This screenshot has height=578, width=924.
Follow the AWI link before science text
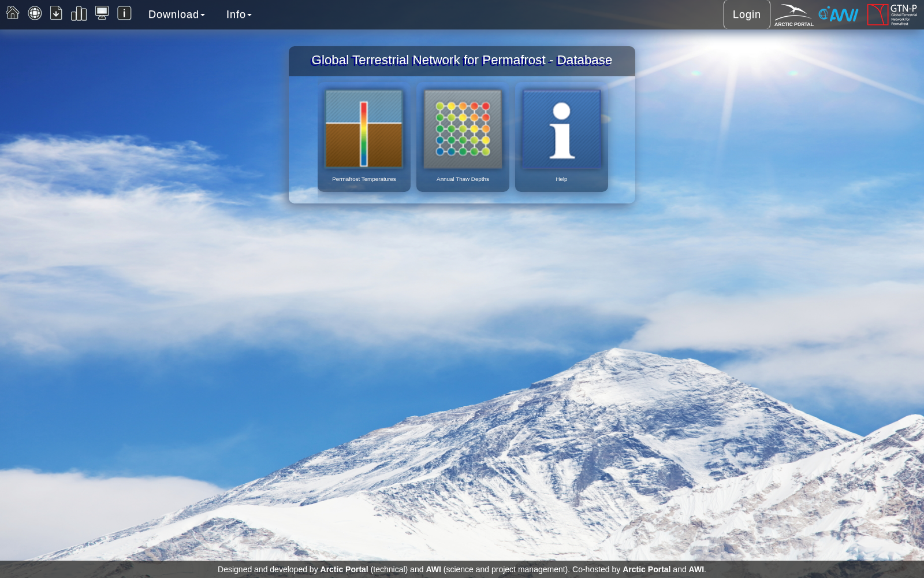coord(433,569)
